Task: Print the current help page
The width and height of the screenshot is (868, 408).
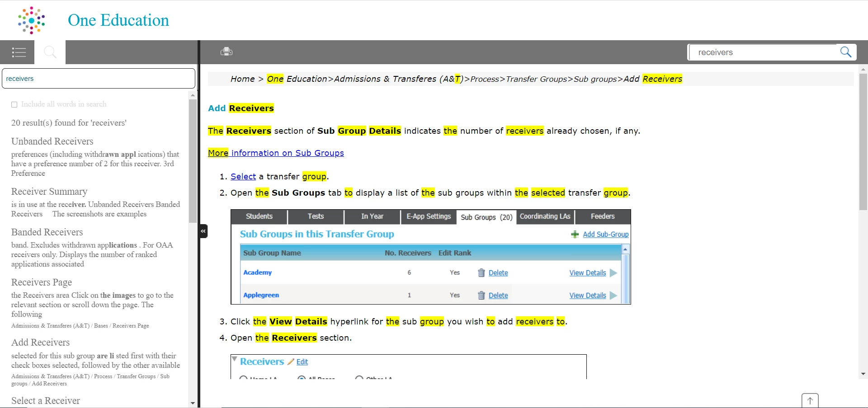Action: 226,52
